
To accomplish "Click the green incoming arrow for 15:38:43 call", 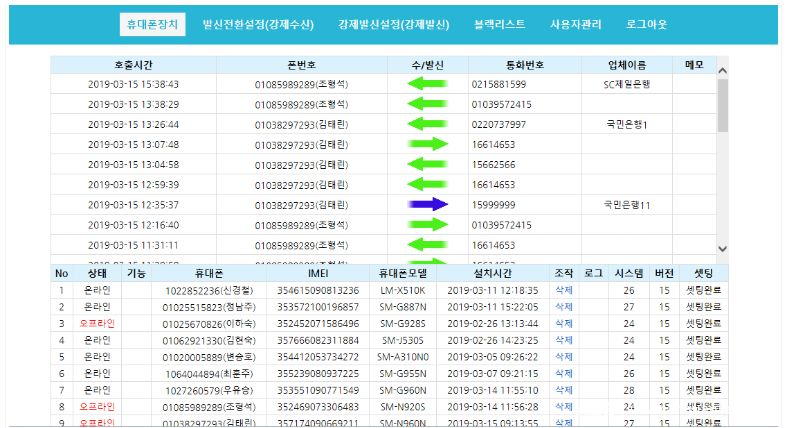I will (x=427, y=84).
